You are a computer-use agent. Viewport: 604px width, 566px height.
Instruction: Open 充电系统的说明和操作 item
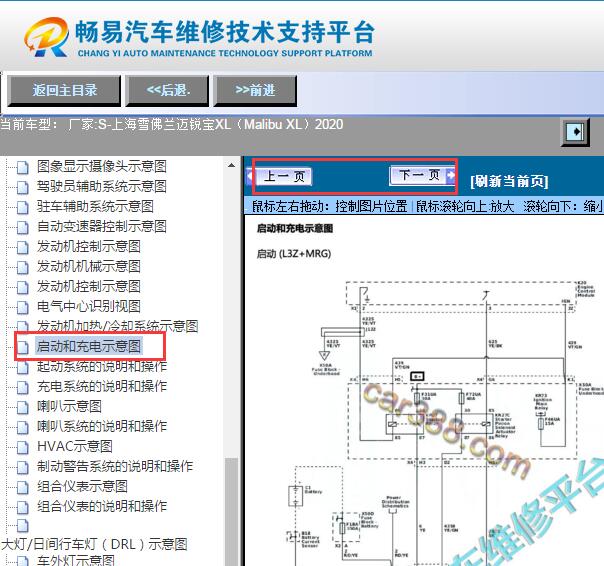[x=102, y=386]
